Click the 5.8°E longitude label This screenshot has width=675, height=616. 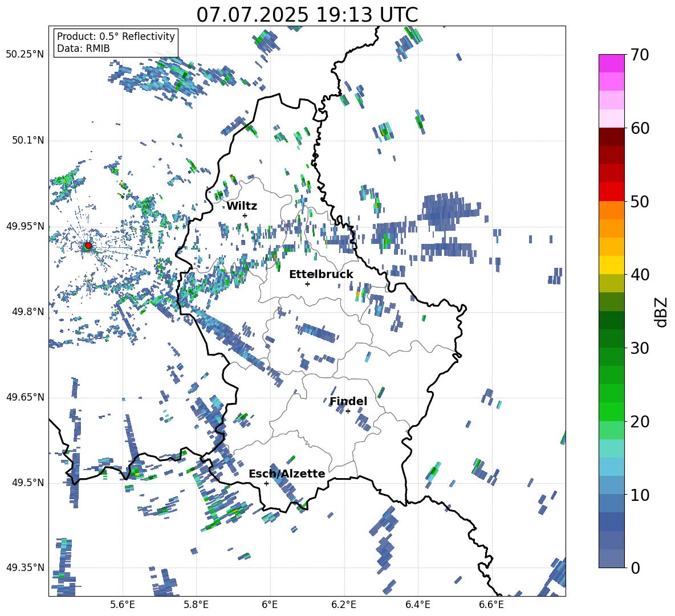pos(196,605)
